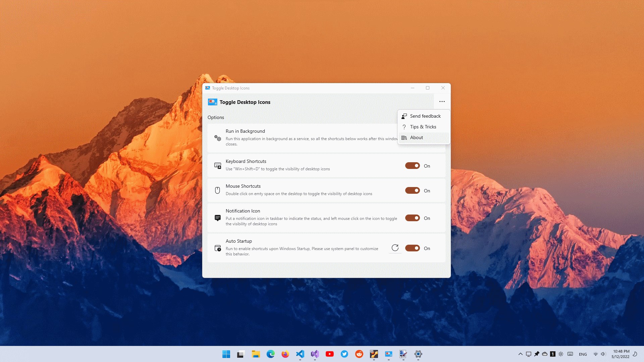Viewport: 644px width, 362px height.
Task: Open the About menu item
Action: coord(416,137)
